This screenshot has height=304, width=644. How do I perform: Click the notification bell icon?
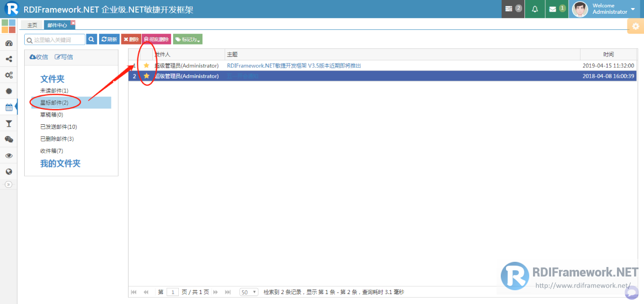click(x=535, y=9)
